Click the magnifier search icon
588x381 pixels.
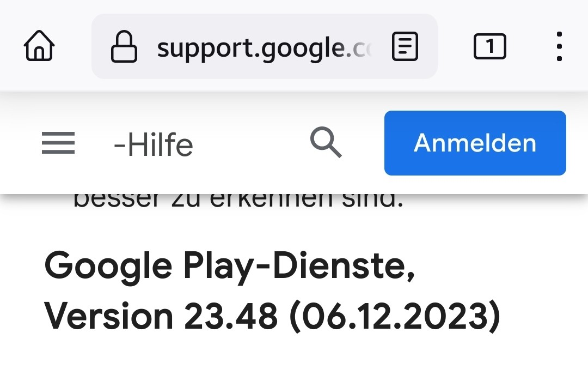pos(326,142)
